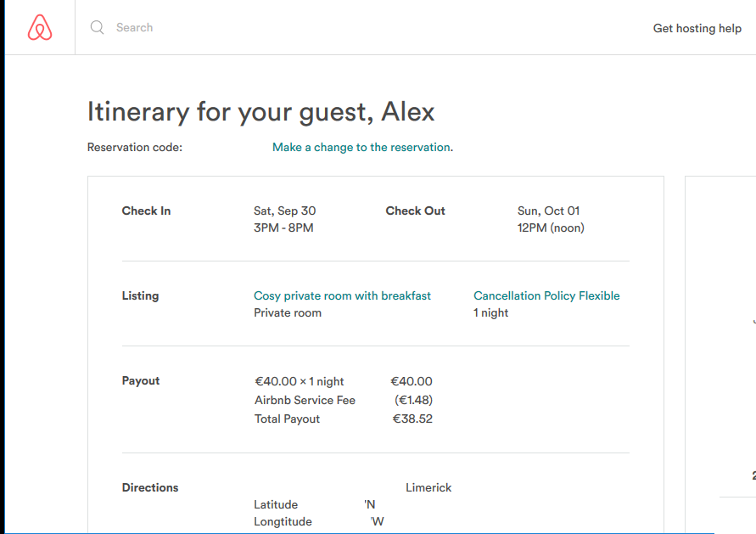Viewport: 756px width, 534px height.
Task: Click the Itinerary for your guest heading
Action: click(x=260, y=112)
